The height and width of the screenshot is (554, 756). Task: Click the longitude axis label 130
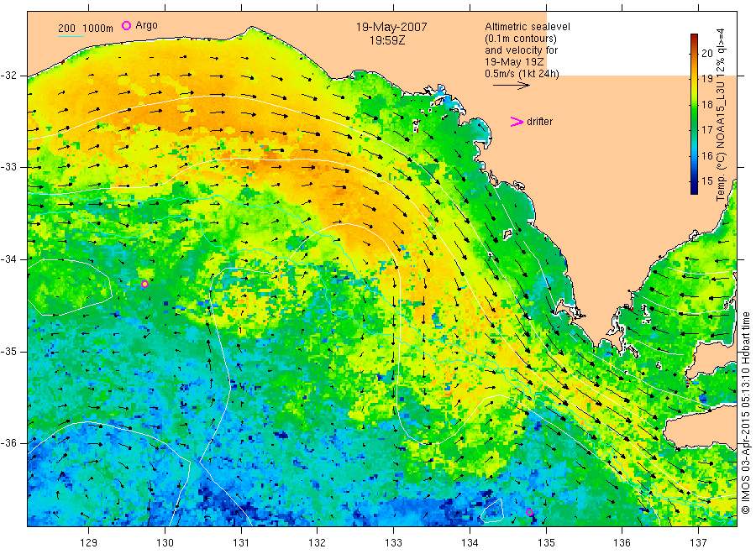point(165,543)
